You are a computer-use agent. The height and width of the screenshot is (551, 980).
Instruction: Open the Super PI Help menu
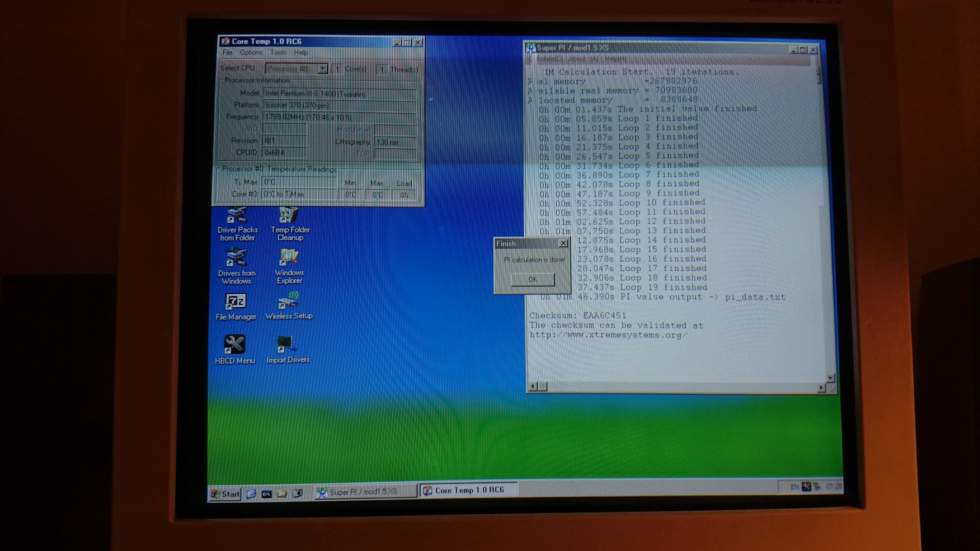click(616, 59)
